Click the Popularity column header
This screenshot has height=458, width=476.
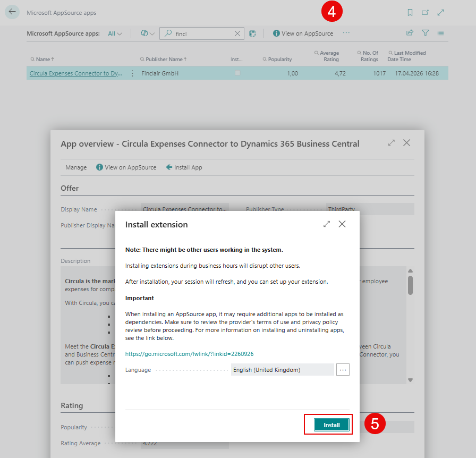[x=277, y=59]
